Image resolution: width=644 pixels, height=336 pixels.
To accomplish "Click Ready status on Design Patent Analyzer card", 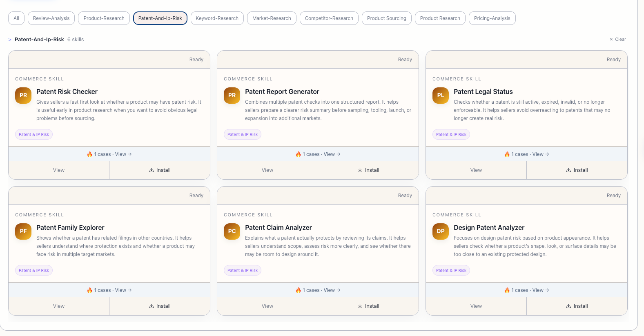I will pyautogui.click(x=613, y=196).
